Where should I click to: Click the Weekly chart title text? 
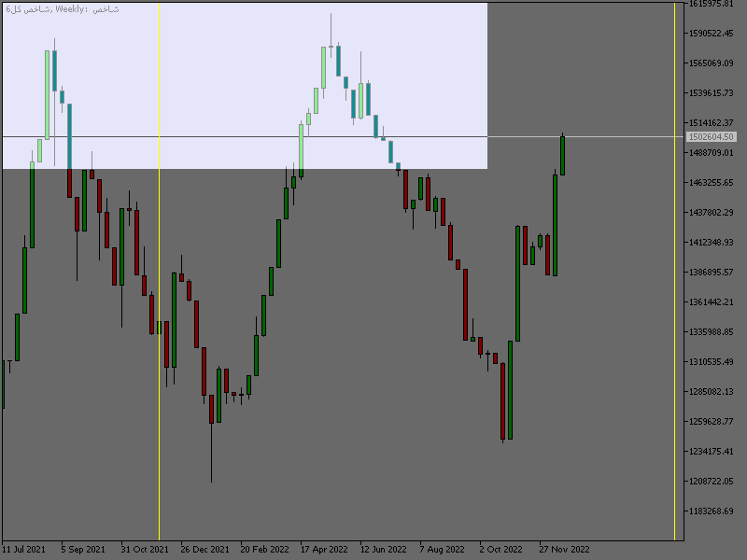coord(67,8)
